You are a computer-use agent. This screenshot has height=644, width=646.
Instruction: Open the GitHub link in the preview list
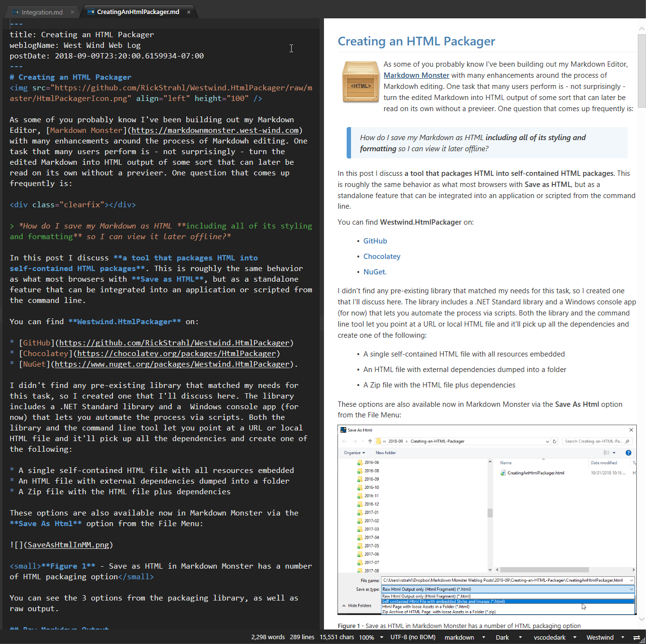click(x=375, y=241)
